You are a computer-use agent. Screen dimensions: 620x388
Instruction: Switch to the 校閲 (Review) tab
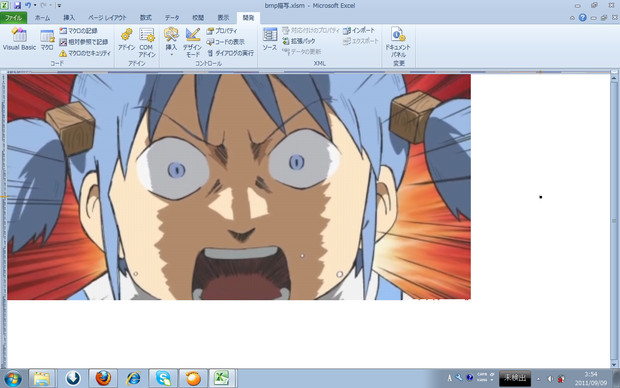click(x=198, y=18)
